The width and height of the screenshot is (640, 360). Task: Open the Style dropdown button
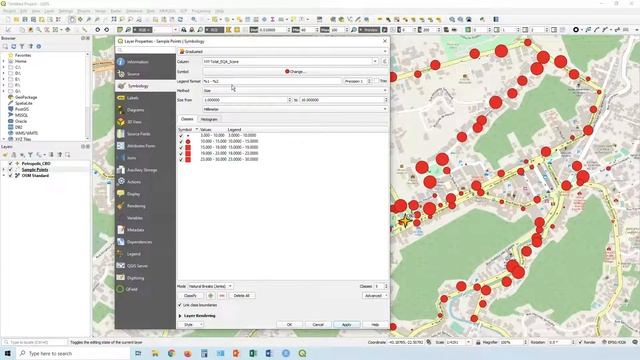click(x=191, y=324)
